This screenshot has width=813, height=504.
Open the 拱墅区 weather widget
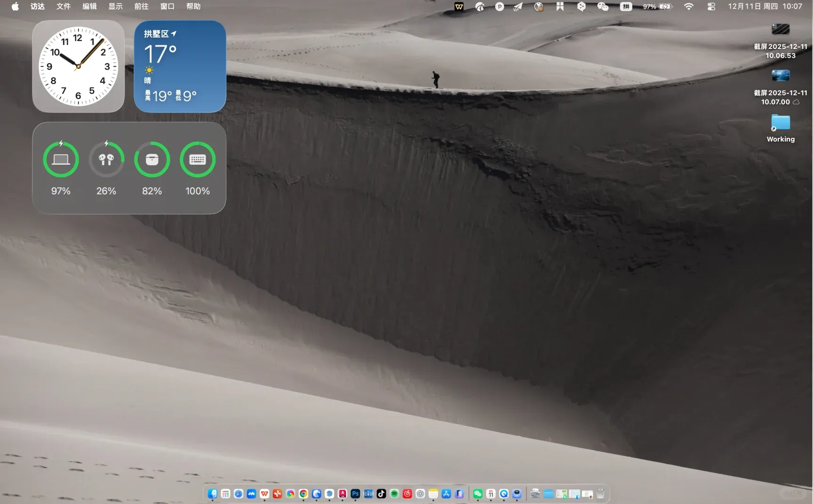(180, 66)
